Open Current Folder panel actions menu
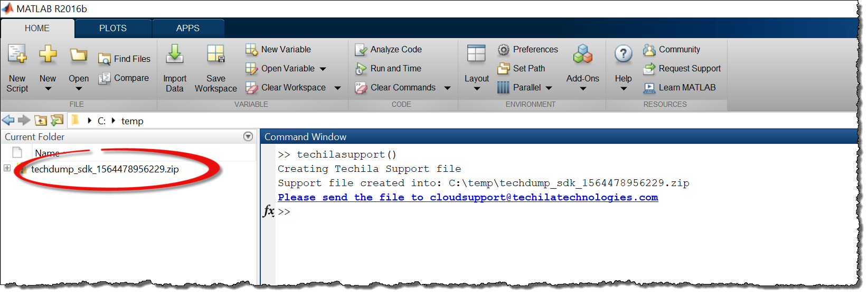This screenshot has height=294, width=868. pyautogui.click(x=248, y=136)
